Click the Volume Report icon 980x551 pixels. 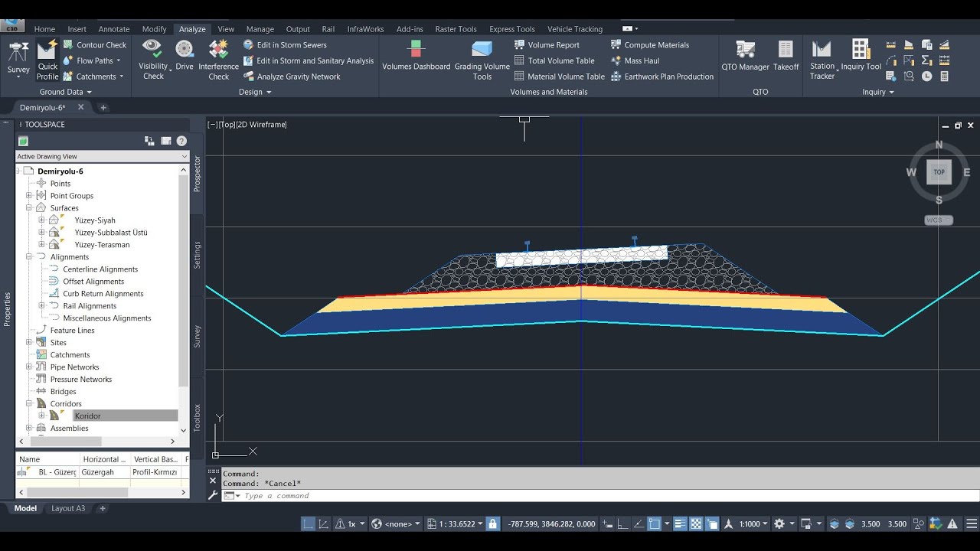point(519,45)
